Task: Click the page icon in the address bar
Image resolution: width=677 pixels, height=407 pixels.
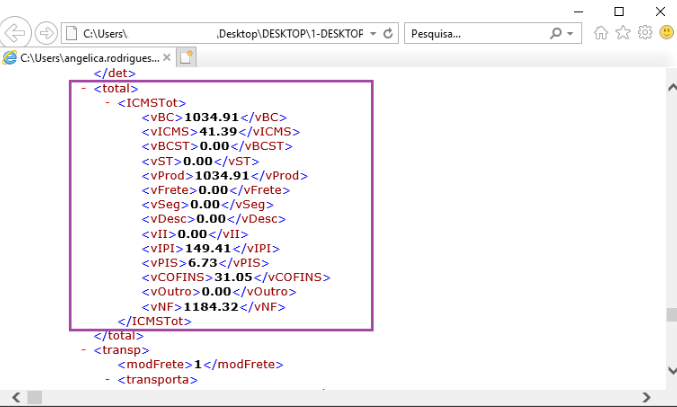Action: [71, 33]
